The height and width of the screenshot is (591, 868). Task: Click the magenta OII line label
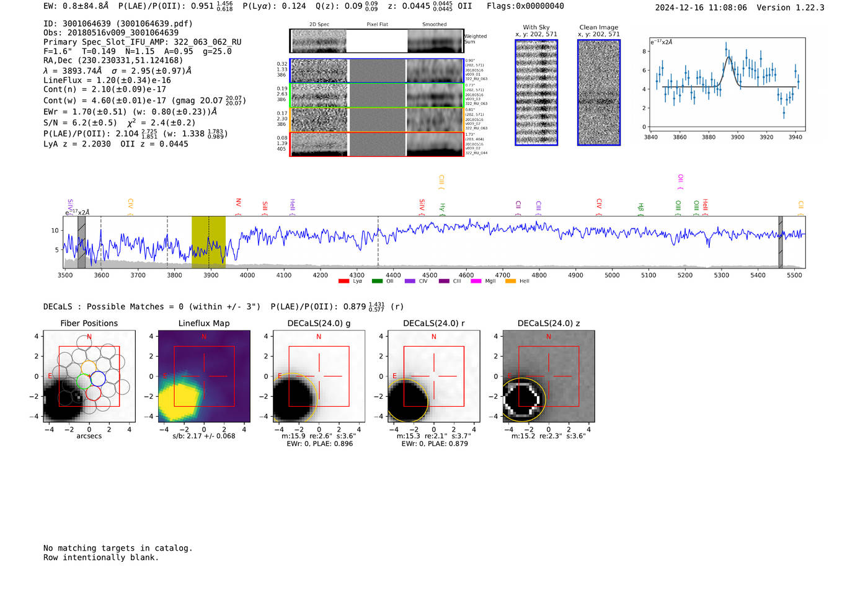tap(680, 182)
